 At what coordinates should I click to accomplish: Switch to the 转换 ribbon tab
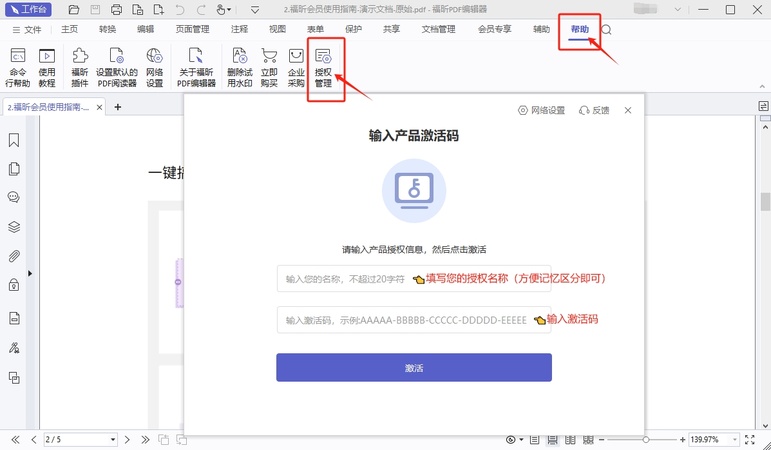[107, 30]
